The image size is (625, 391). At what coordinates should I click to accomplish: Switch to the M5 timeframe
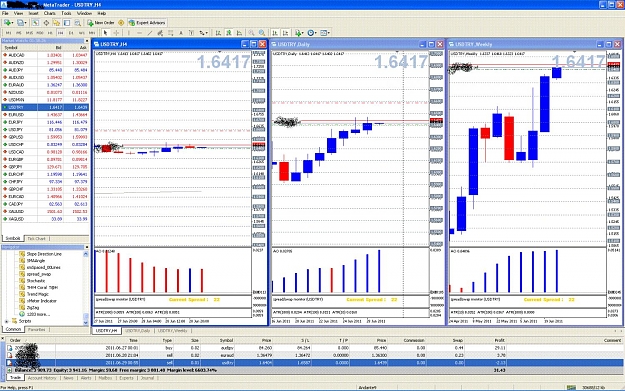coord(19,33)
